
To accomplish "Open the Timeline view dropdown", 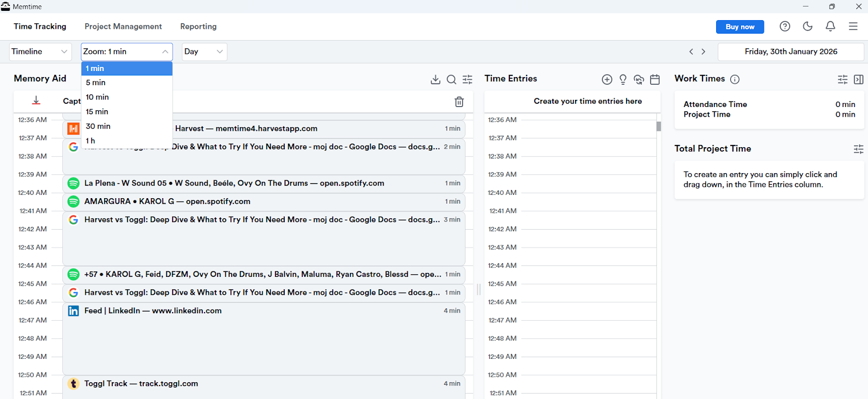I will click(40, 52).
